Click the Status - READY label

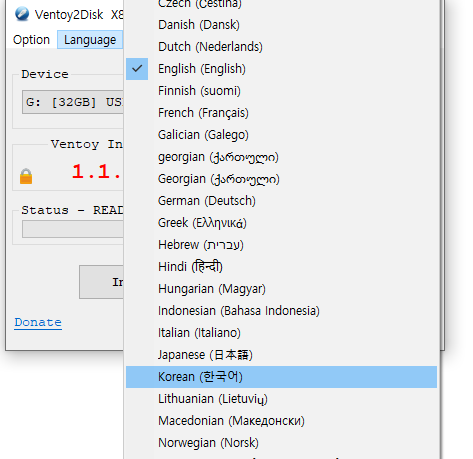tap(72, 210)
